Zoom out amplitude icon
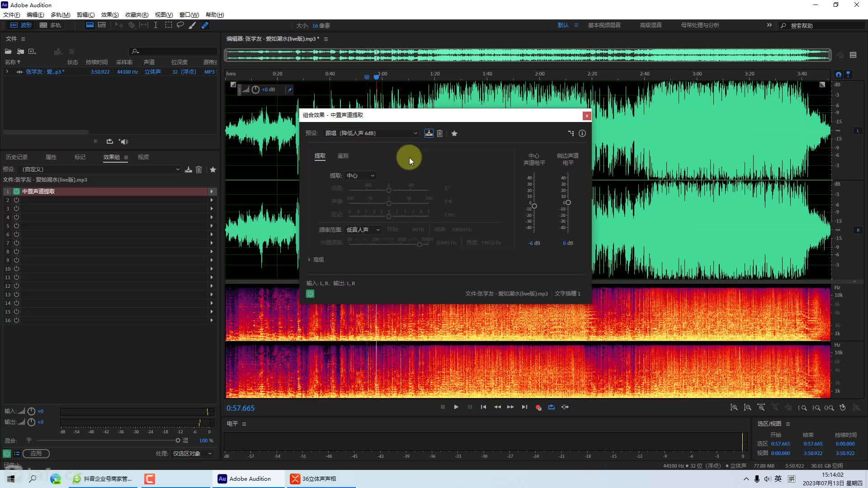The image size is (868, 488). [748, 408]
